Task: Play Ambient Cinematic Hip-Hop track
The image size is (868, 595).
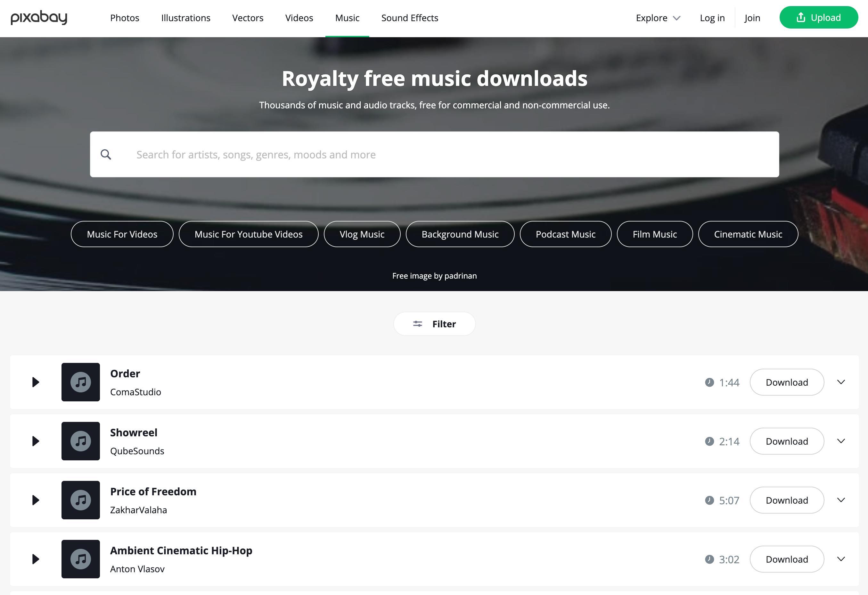Action: click(x=36, y=559)
